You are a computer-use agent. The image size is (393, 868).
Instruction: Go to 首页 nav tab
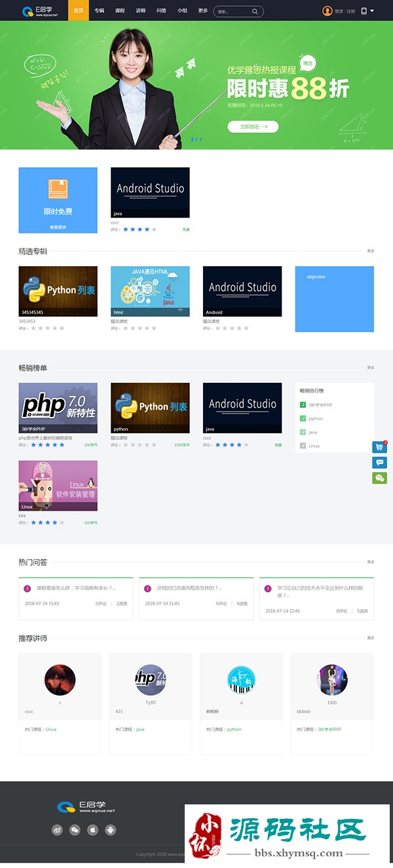coord(79,10)
